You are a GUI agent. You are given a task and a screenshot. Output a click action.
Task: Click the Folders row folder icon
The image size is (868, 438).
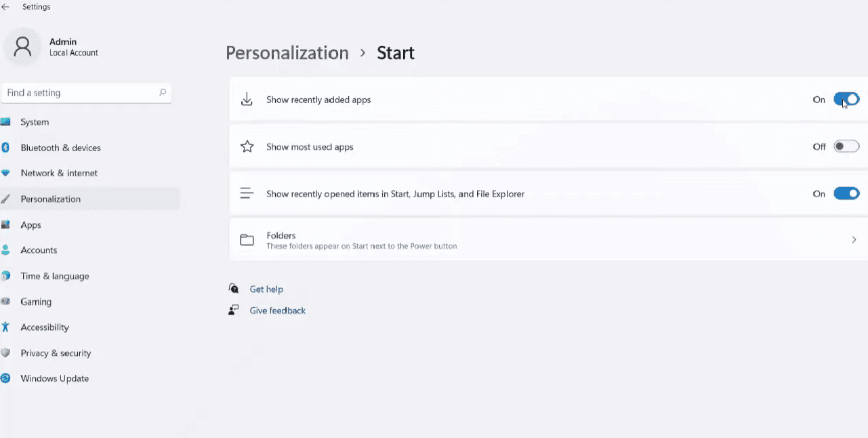coord(247,240)
